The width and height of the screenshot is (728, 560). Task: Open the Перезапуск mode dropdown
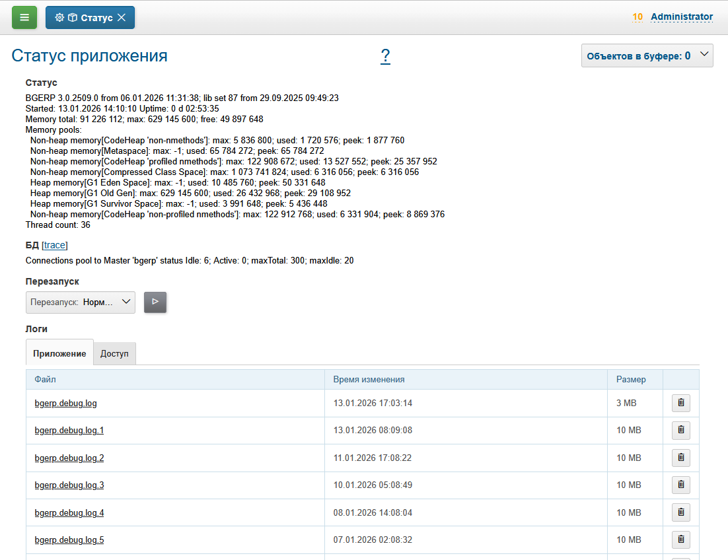pyautogui.click(x=81, y=302)
